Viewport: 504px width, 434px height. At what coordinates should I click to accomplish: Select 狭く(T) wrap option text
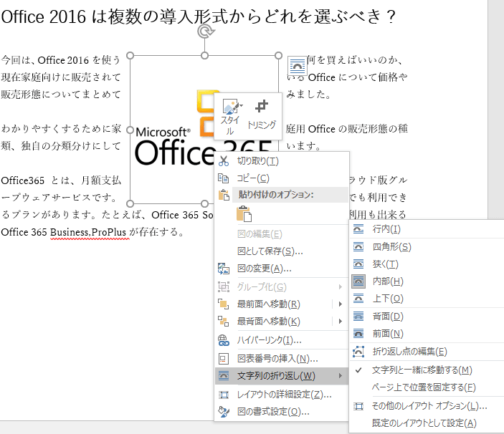click(x=386, y=264)
